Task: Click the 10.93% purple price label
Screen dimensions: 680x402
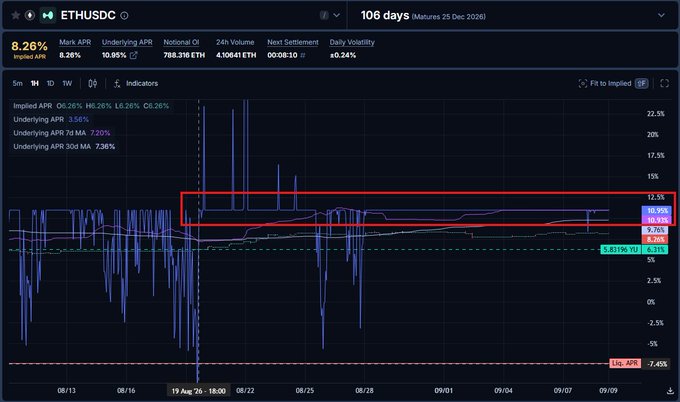Action: click(x=657, y=220)
